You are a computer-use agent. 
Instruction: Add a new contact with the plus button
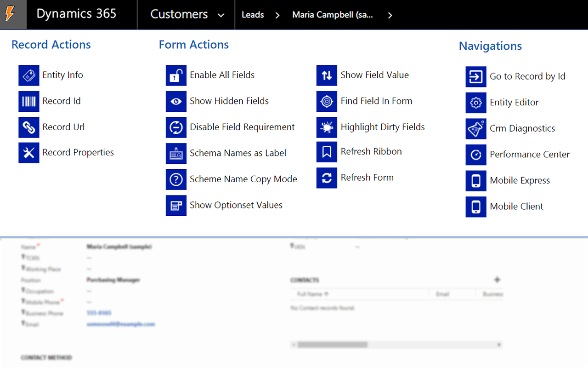498,279
